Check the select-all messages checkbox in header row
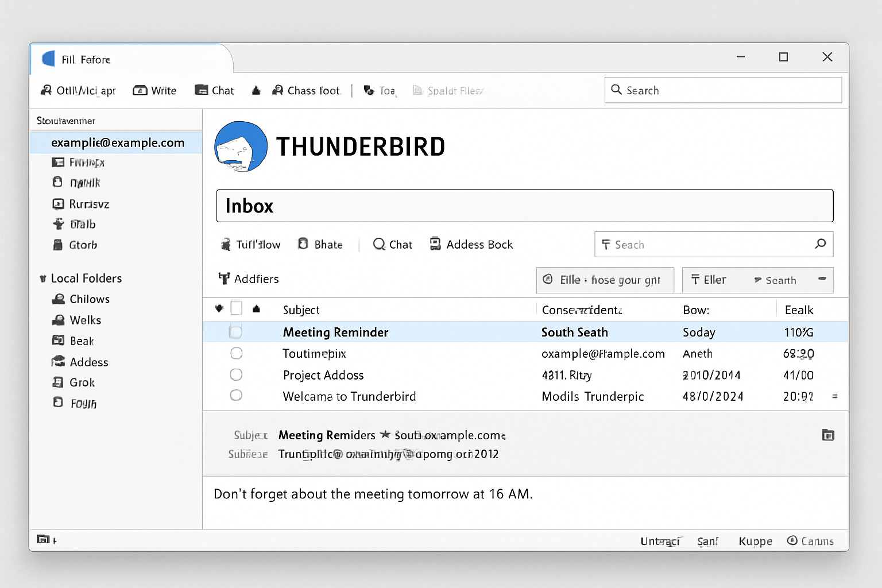The width and height of the screenshot is (882, 588). tap(236, 308)
